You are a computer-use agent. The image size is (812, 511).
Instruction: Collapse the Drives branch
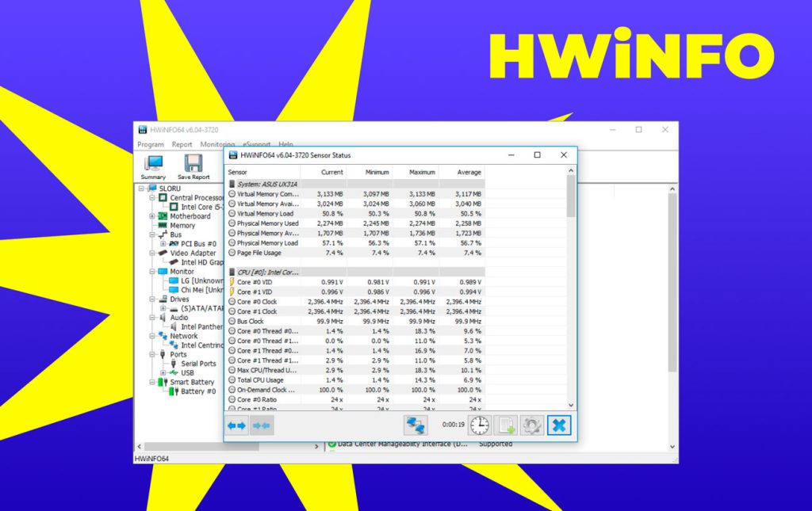[152, 299]
